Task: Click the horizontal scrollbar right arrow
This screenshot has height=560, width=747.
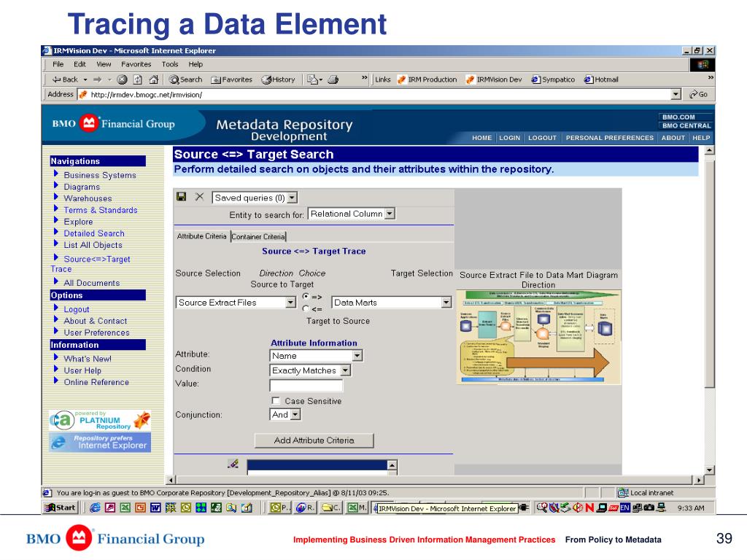Action: 698,480
